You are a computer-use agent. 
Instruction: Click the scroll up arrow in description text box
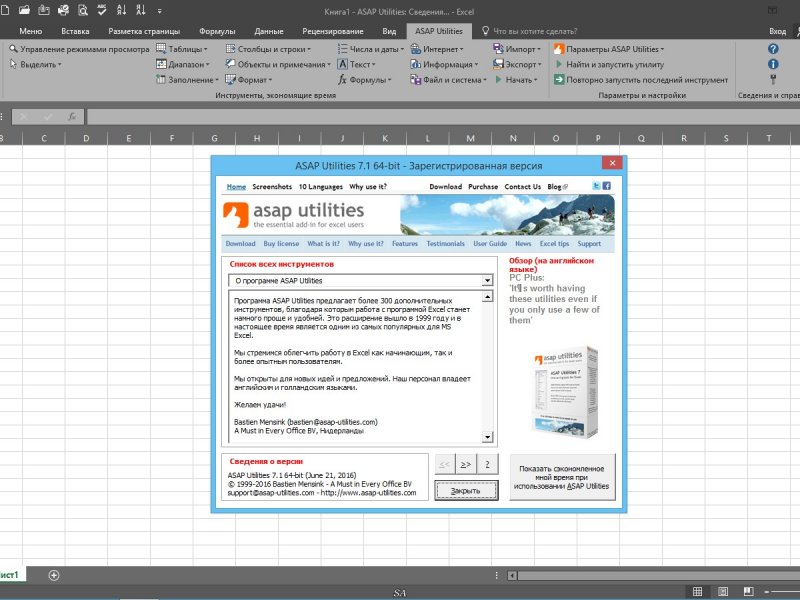487,296
